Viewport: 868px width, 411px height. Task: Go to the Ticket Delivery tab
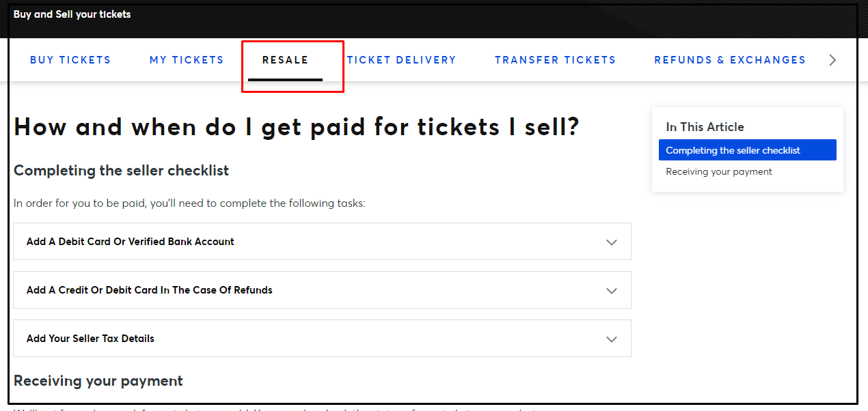coord(401,60)
